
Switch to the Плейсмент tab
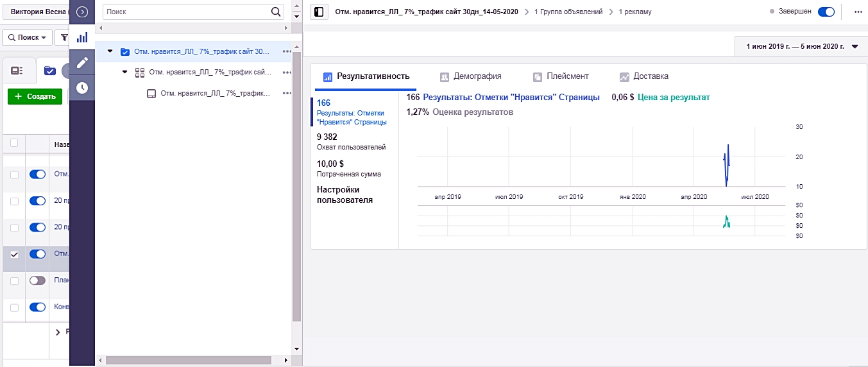[x=560, y=76]
